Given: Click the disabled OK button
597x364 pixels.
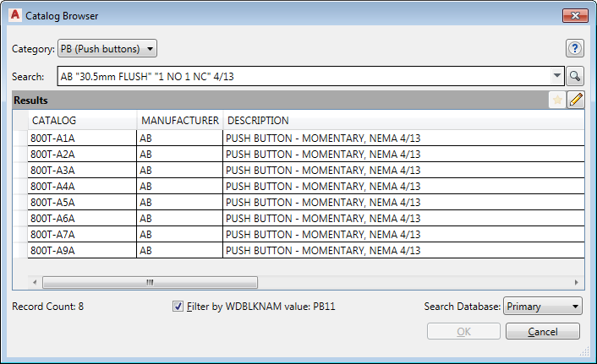Looking at the screenshot, I should [463, 331].
